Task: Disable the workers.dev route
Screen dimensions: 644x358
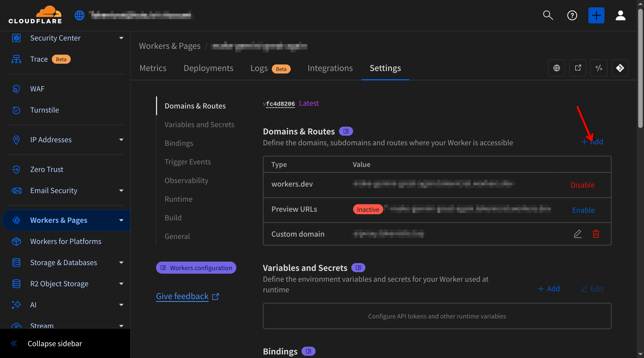Action: click(583, 185)
